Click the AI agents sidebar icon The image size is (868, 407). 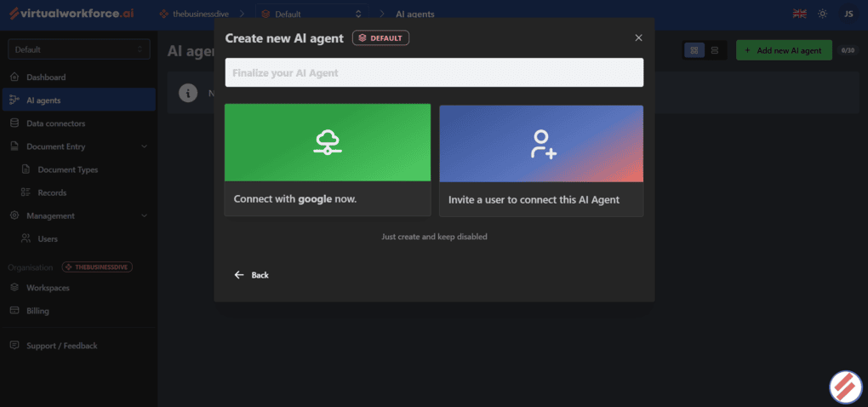coord(15,100)
